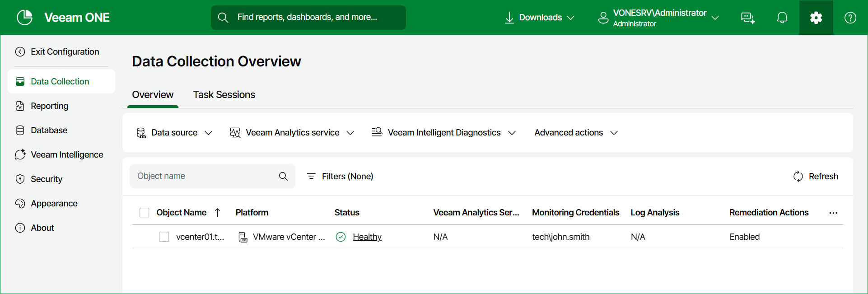Select Data Collection in sidebar
Viewport: 868px width, 294px height.
61,81
